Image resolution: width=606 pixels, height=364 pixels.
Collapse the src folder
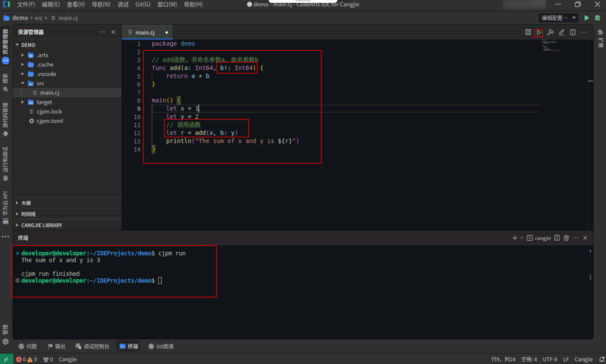tap(22, 83)
